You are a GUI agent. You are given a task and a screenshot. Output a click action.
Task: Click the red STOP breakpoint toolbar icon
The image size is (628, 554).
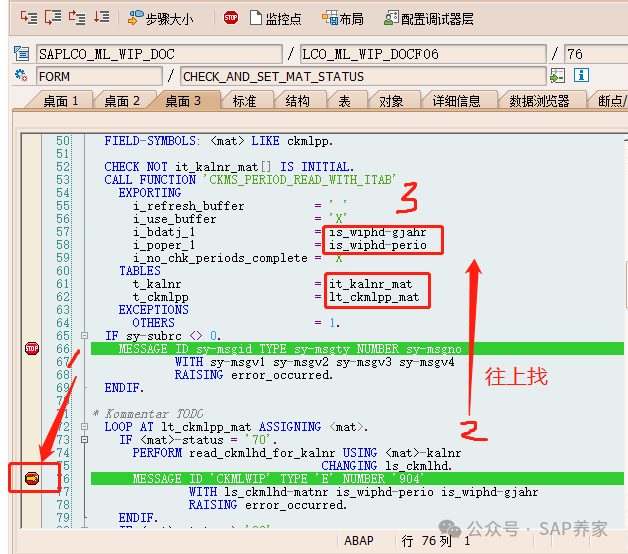coord(231,18)
